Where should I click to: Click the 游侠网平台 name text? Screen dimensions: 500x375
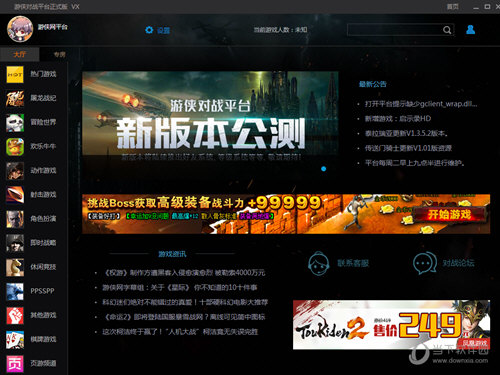(52, 27)
